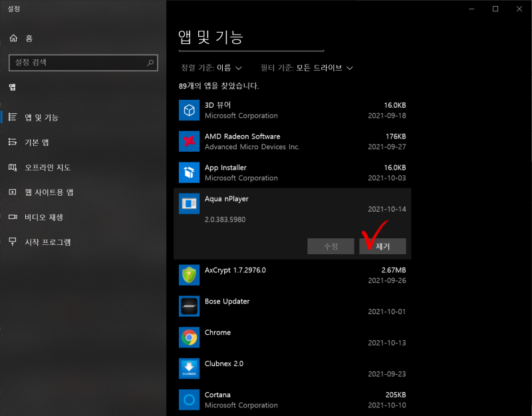Click the 3D 뷰어 app icon
The image size is (532, 416).
(x=189, y=110)
